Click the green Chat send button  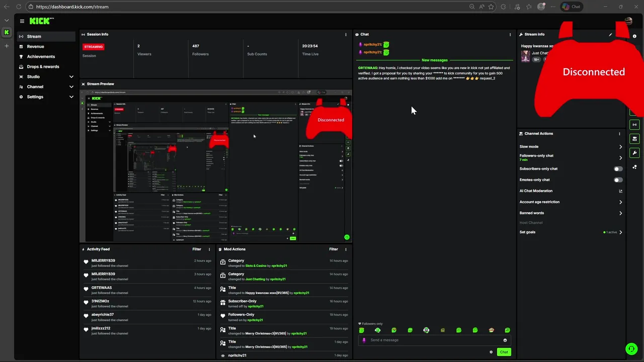pos(504,352)
